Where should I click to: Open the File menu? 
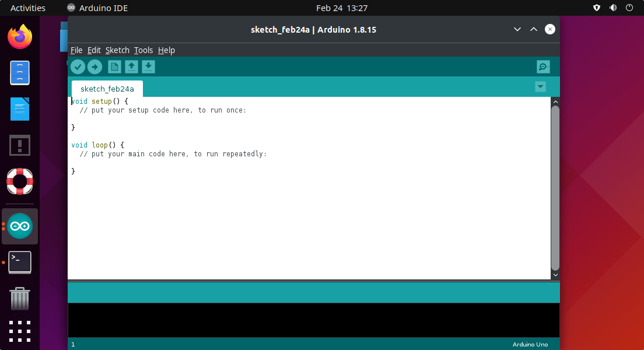click(x=76, y=50)
